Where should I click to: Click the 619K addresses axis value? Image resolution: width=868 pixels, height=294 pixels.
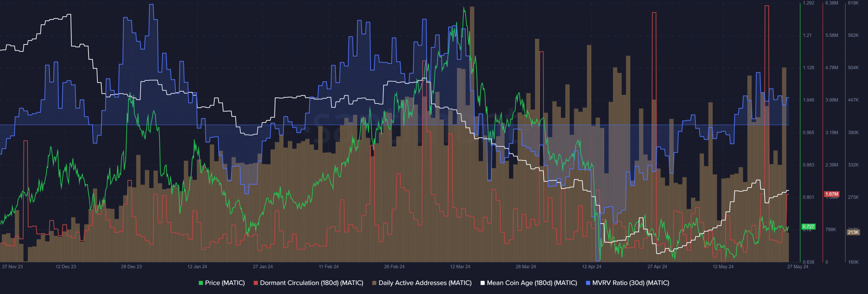tap(853, 3)
